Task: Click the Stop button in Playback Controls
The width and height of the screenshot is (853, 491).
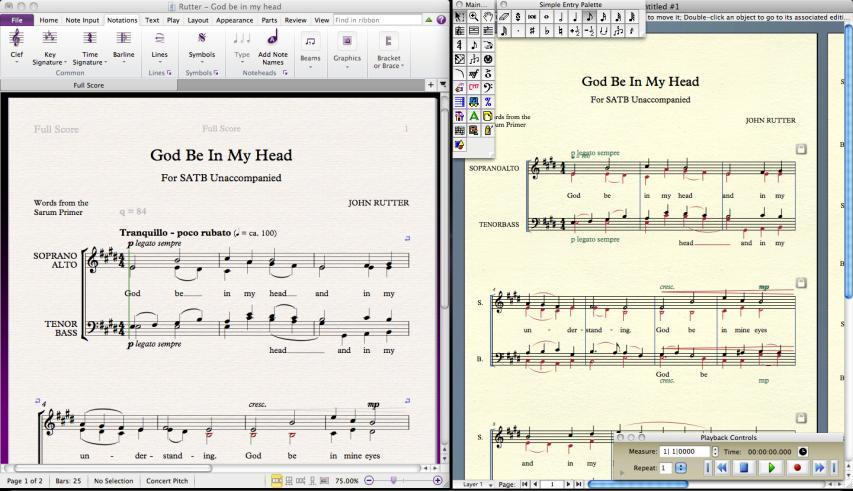Action: pos(744,467)
